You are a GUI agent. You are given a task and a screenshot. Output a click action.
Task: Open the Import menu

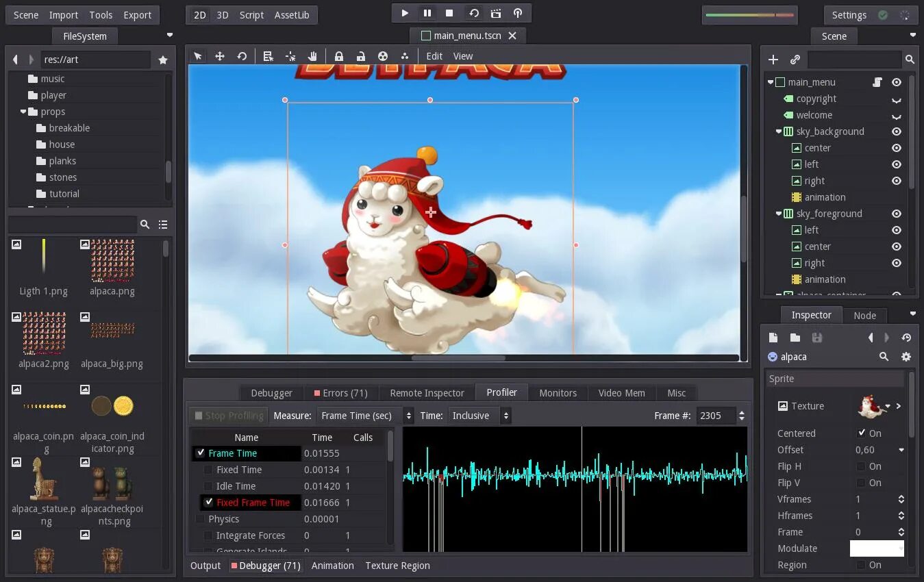[64, 15]
